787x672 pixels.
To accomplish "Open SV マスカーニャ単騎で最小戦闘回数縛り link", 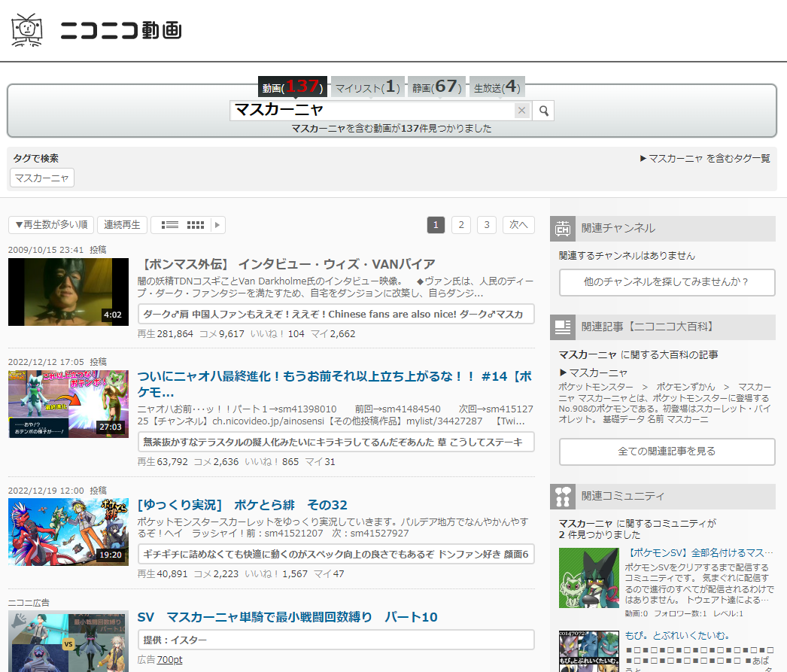I will coord(287,617).
